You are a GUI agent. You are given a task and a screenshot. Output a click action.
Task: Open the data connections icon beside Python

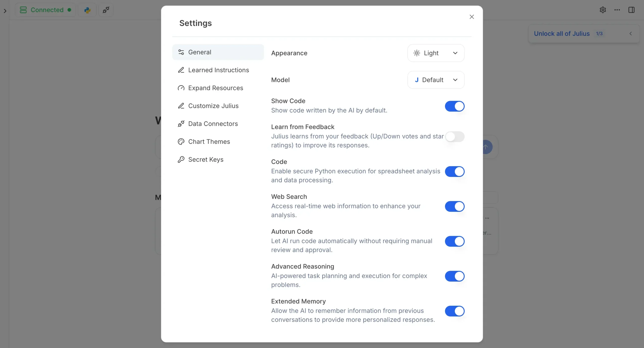point(105,10)
